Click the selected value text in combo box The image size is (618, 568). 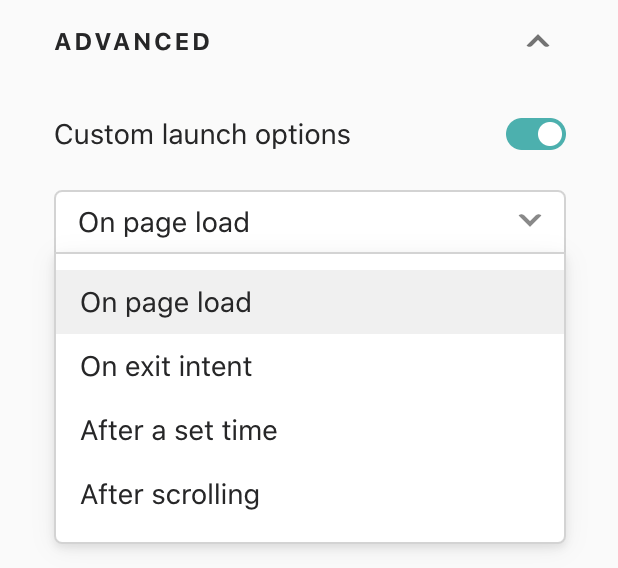[164, 223]
